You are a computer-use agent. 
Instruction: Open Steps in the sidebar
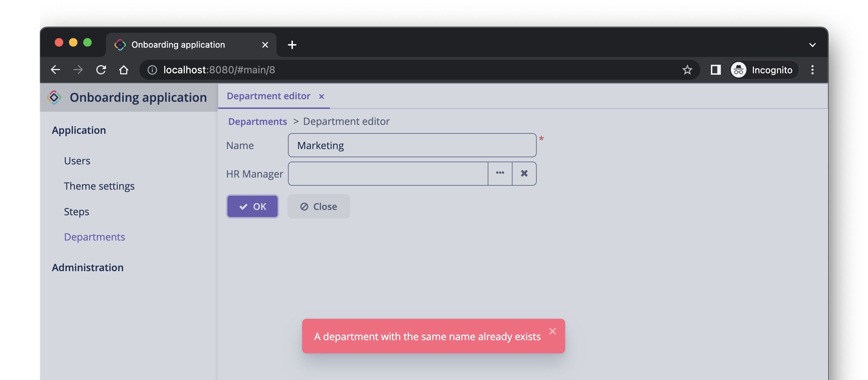(x=76, y=212)
